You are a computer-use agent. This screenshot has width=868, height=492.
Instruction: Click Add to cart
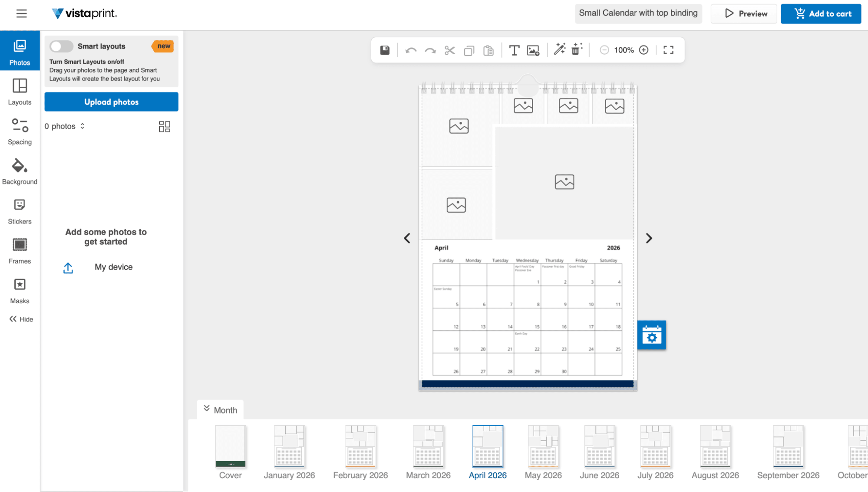point(820,13)
